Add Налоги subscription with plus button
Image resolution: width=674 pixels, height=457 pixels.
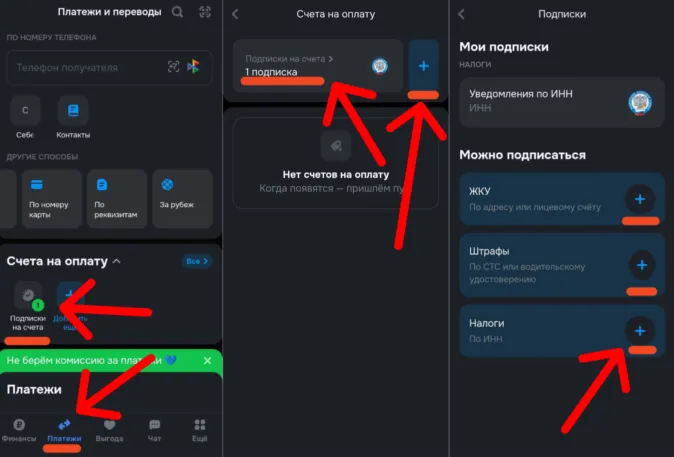640,331
